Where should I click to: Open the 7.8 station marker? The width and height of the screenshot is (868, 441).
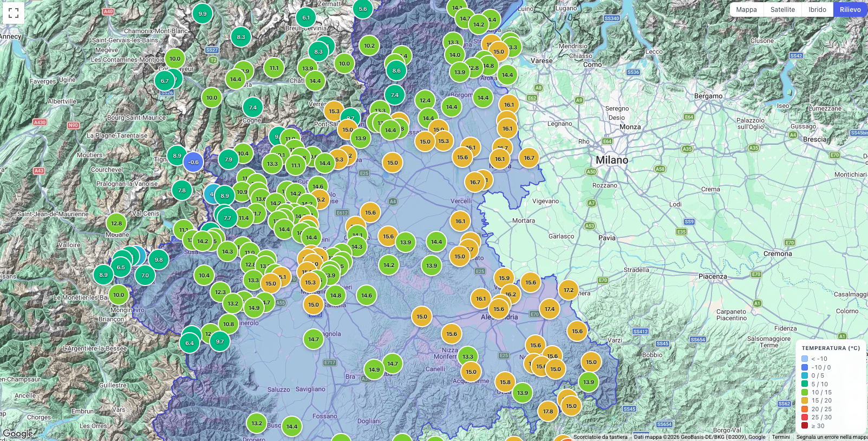182,191
